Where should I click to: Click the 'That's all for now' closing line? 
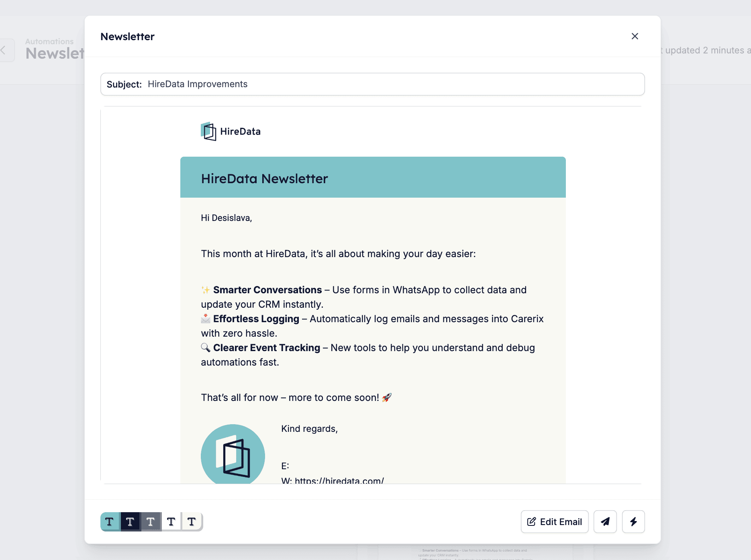click(296, 397)
